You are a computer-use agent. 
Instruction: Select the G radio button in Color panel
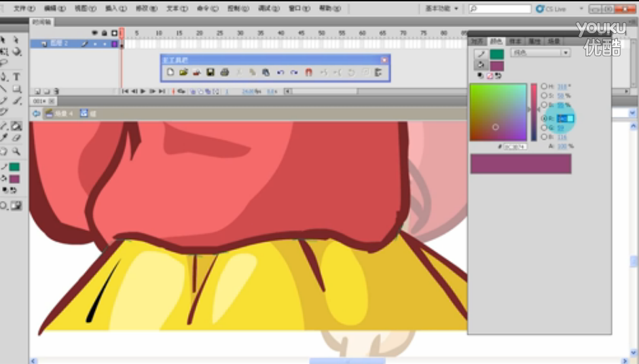544,128
